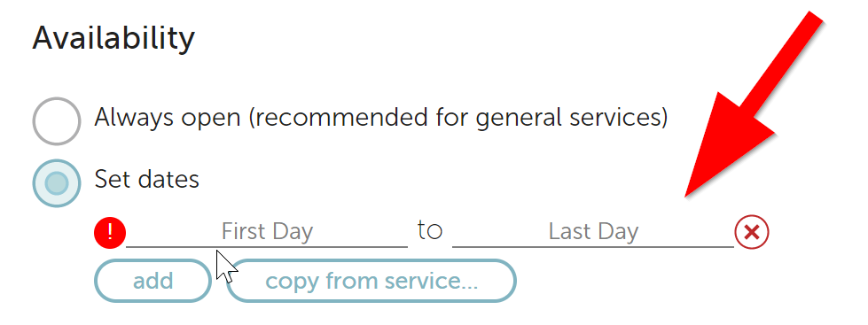Screen dimensions: 868x325
Task: Click the Always open recommended label text
Action: tap(381, 119)
